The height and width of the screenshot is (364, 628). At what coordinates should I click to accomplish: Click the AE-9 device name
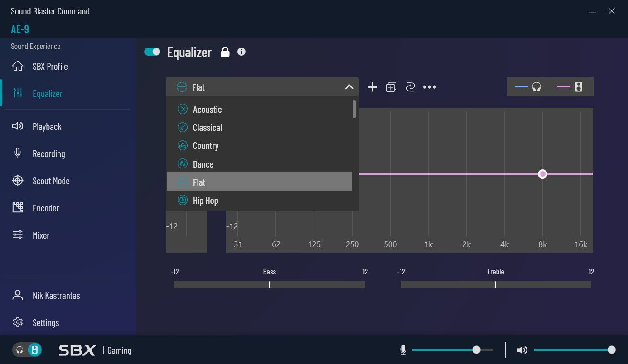click(x=20, y=29)
